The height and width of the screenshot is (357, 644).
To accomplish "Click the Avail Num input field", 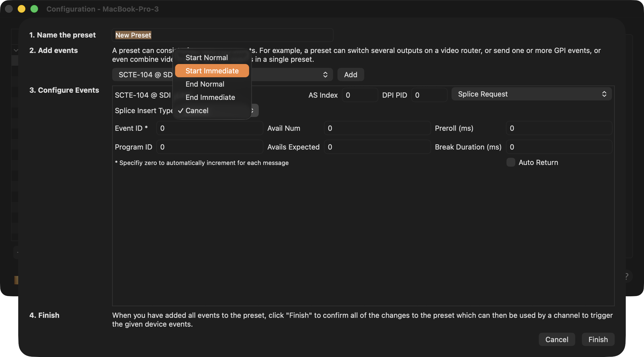I will pos(377,128).
